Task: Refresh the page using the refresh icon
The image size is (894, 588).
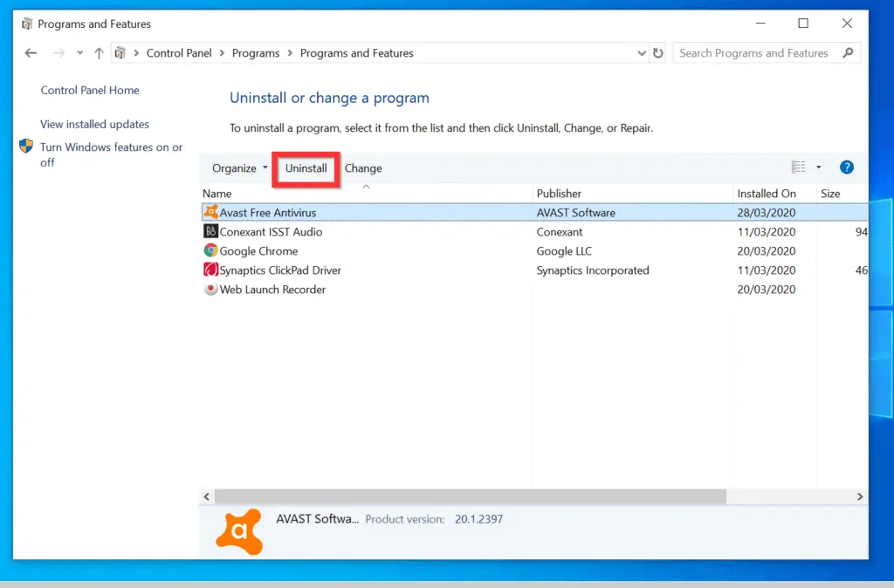Action: coord(658,52)
